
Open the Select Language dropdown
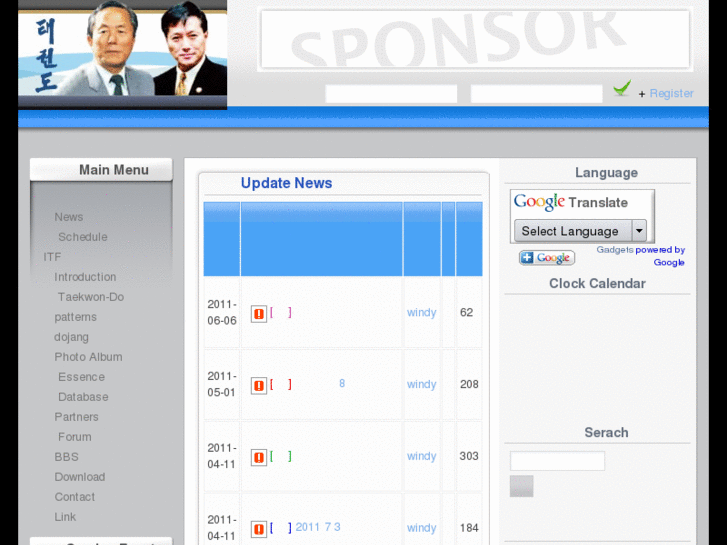point(580,231)
